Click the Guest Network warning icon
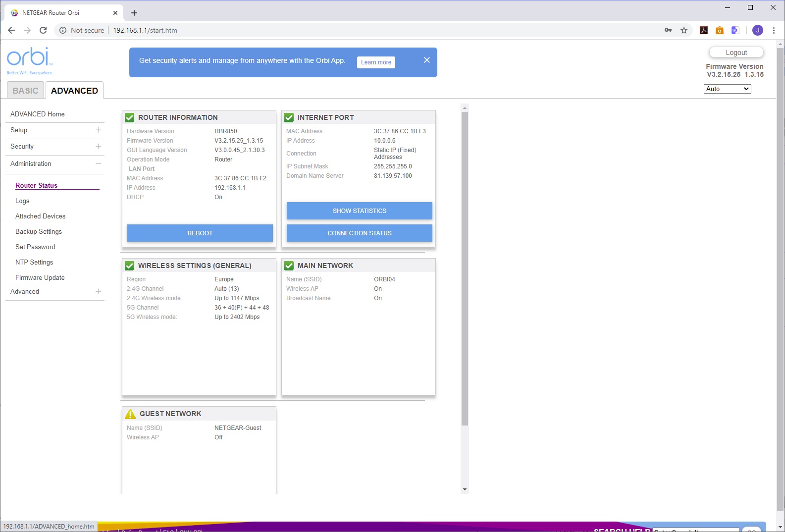The width and height of the screenshot is (785, 532). [x=130, y=414]
